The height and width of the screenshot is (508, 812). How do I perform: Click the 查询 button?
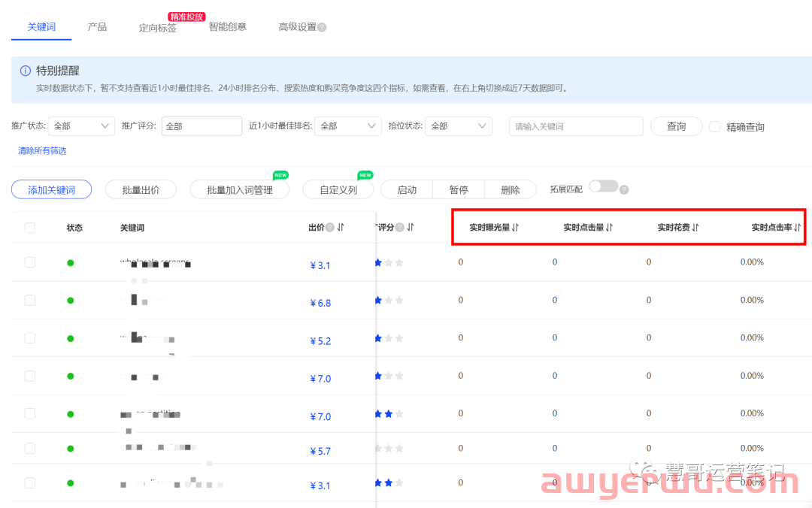(x=676, y=126)
